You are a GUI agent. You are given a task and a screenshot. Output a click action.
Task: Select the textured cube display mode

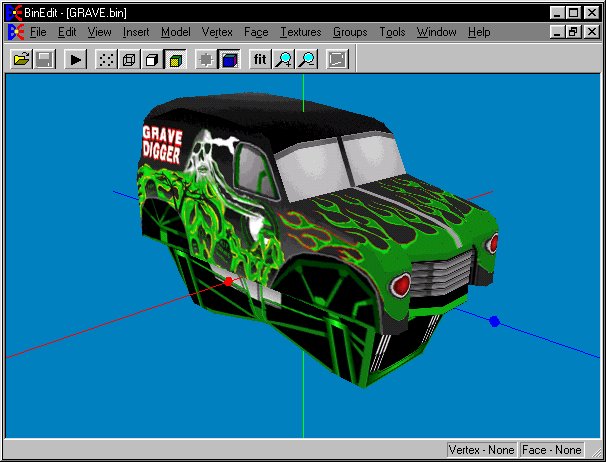(x=175, y=60)
